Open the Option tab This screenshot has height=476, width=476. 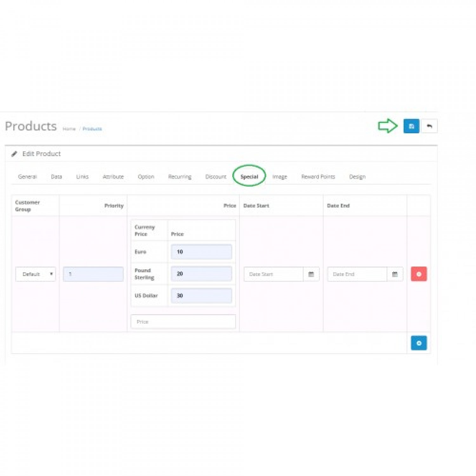(x=146, y=177)
